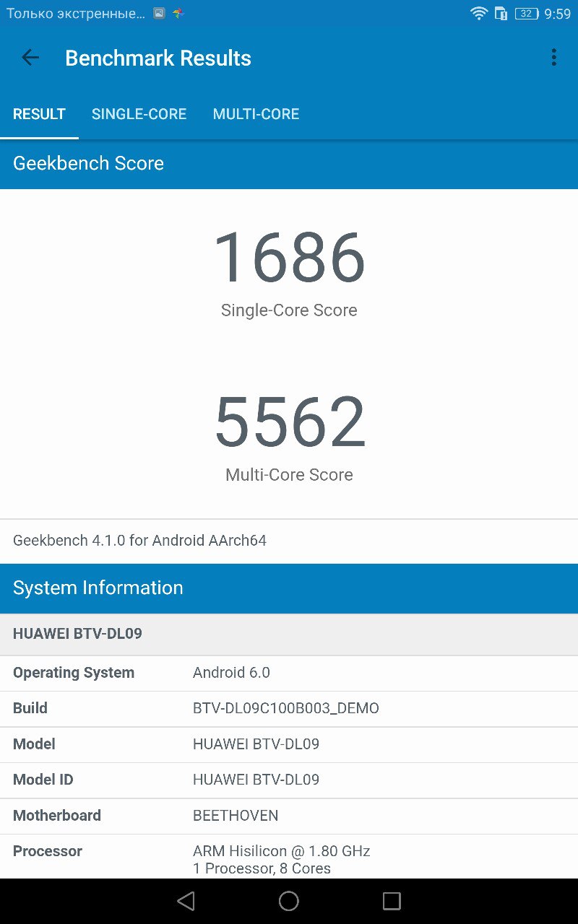This screenshot has height=924, width=578.
Task: Tap the battery level indicator showing 32
Action: tap(527, 14)
